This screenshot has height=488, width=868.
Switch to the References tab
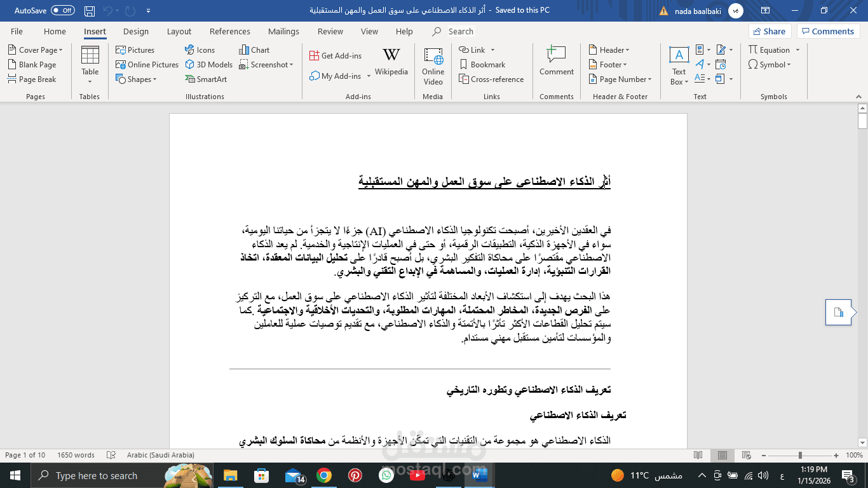[229, 31]
